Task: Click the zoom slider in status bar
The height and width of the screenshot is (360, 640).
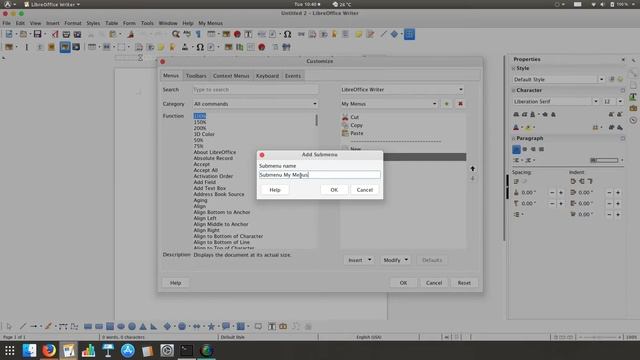Action: [599, 337]
